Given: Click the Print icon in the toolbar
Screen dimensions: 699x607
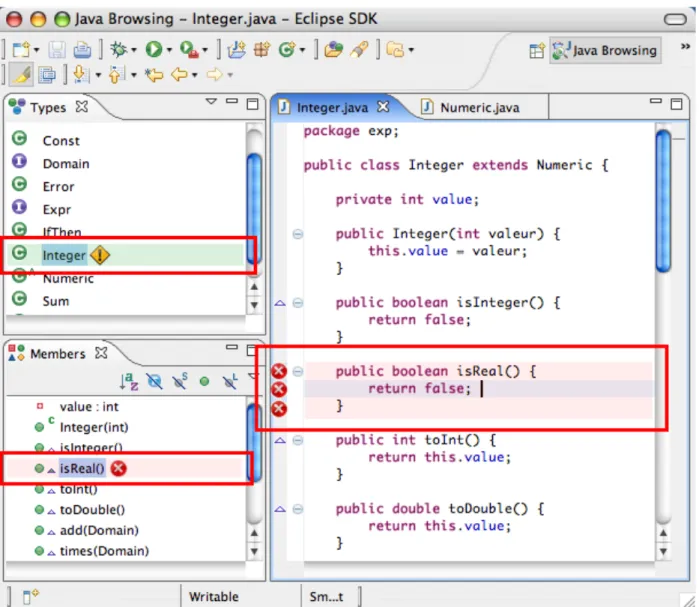Looking at the screenshot, I should pos(82,49).
